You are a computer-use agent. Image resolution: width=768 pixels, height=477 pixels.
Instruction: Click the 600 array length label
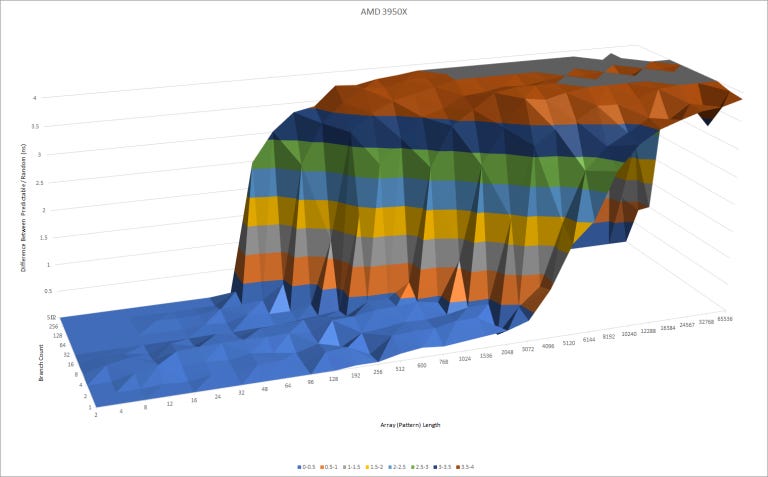(422, 365)
